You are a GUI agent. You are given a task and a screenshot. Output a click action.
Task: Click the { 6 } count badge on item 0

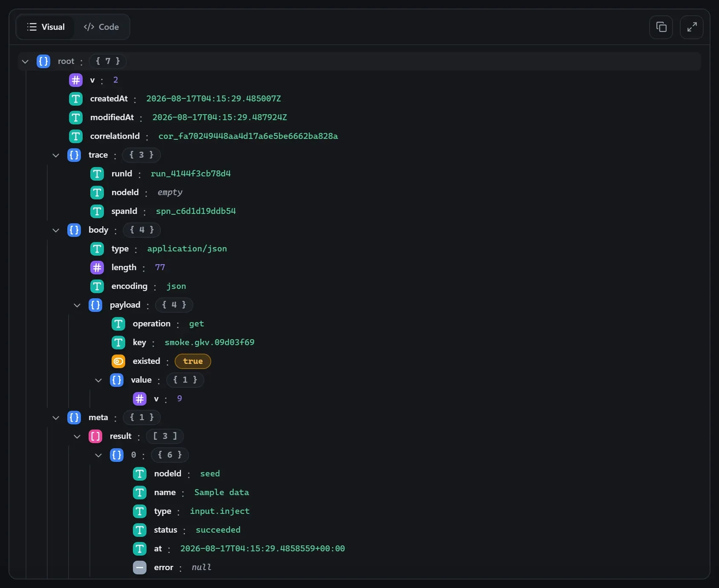[x=170, y=455]
